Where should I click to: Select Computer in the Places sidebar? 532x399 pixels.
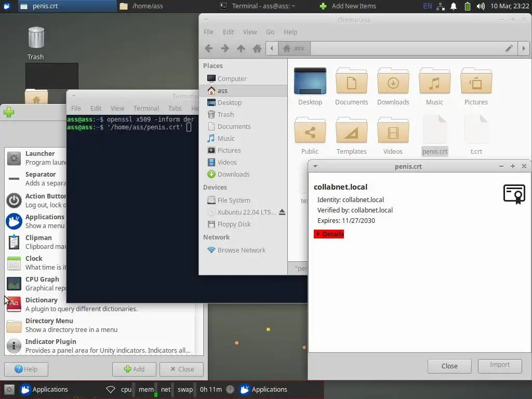click(x=243, y=79)
